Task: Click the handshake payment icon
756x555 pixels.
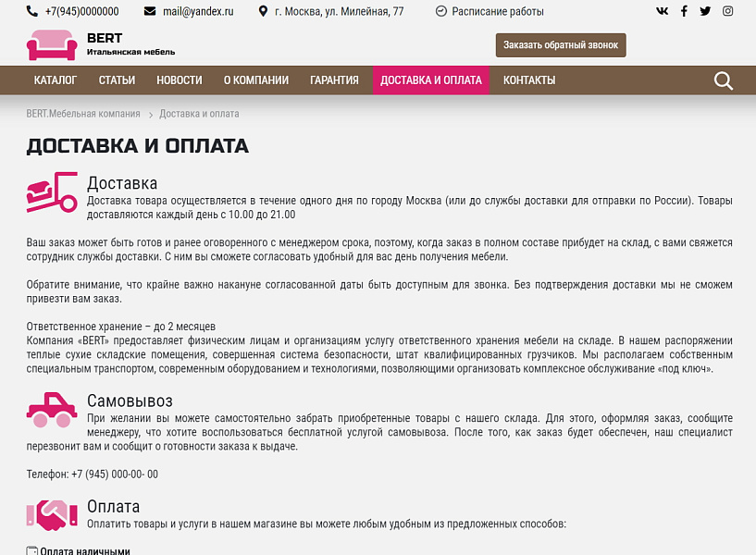Action: pyautogui.click(x=51, y=514)
